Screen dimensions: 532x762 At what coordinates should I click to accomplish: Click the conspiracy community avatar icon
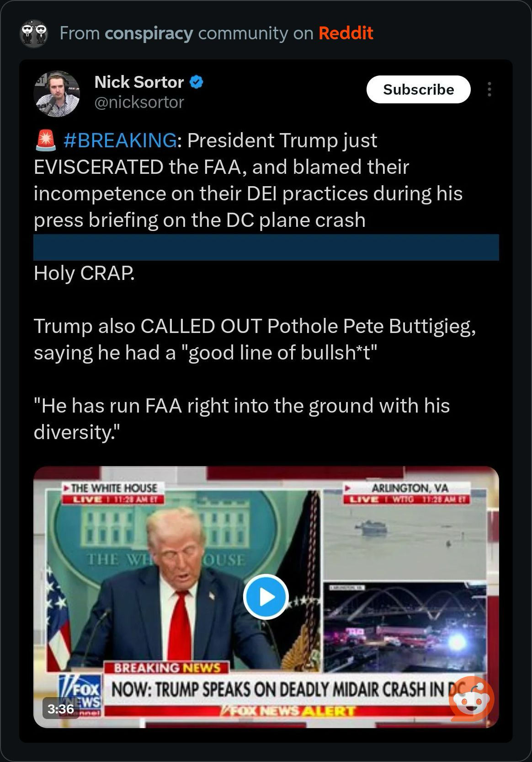tap(34, 33)
